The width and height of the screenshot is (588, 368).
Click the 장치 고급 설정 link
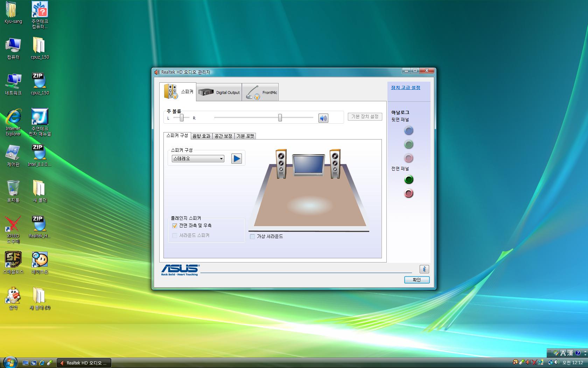coord(405,88)
